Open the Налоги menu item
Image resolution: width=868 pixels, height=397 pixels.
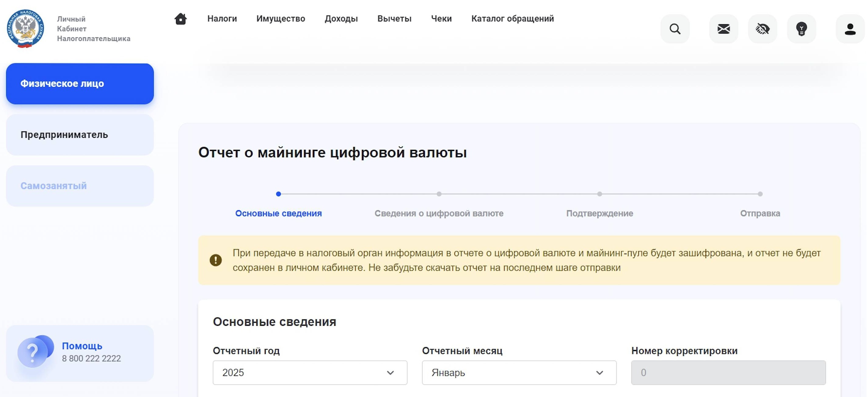coord(222,19)
